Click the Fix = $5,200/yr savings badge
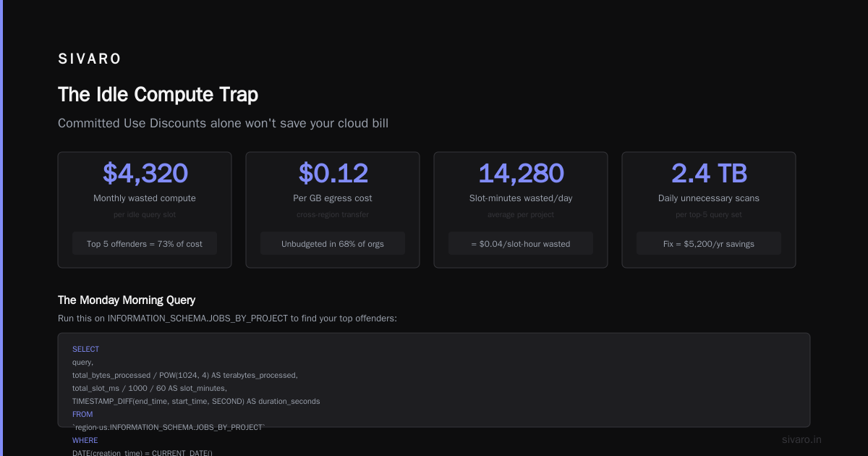The image size is (868, 456). pos(709,244)
